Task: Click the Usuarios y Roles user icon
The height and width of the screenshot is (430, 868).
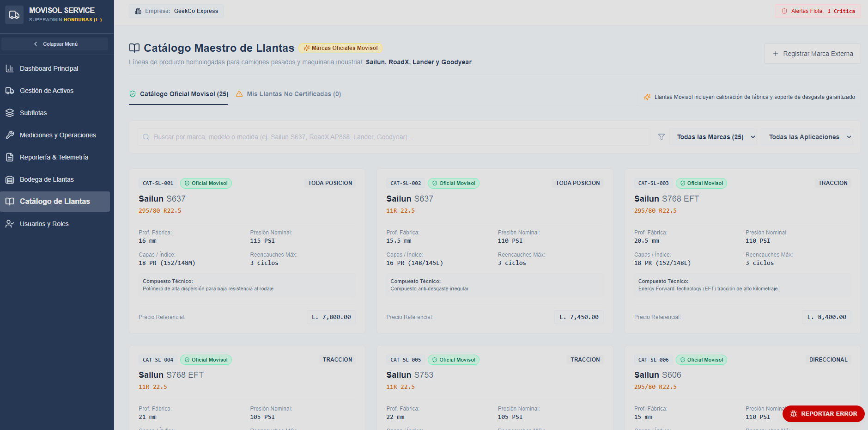Action: tap(10, 224)
